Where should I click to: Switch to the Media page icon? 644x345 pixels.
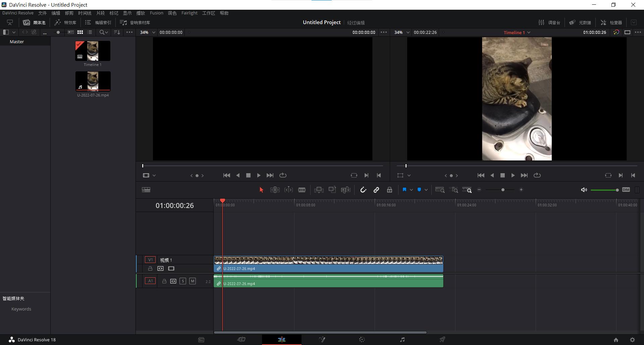(x=201, y=339)
